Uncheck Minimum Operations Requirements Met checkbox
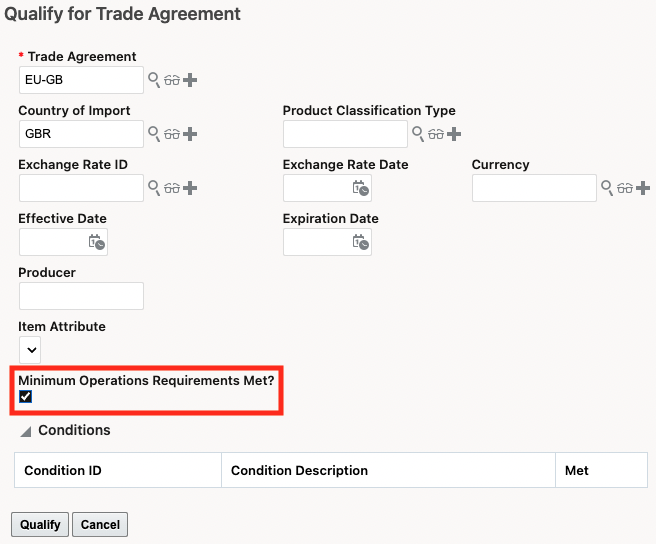Screen dimensions: 656x544 coord(26,397)
